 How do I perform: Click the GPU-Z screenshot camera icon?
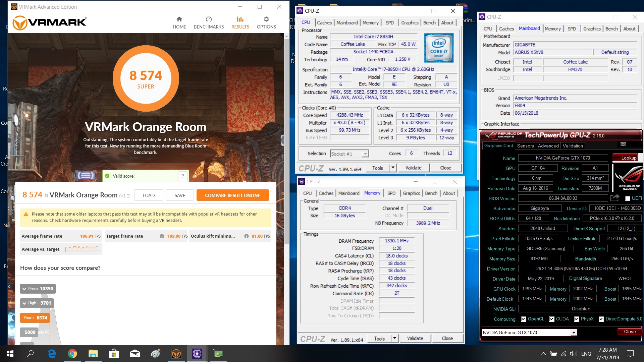(x=623, y=144)
